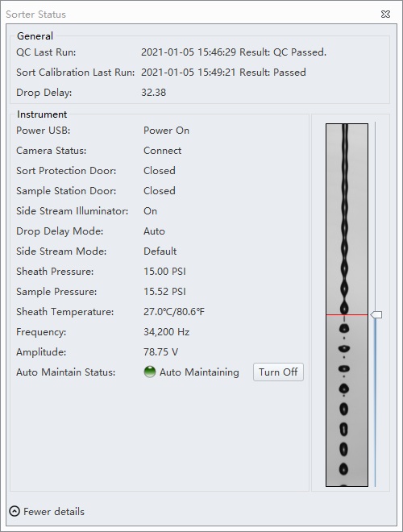The image size is (403, 532).
Task: Click the Sheath Pressure 15.00 PSI value
Action: coord(164,272)
